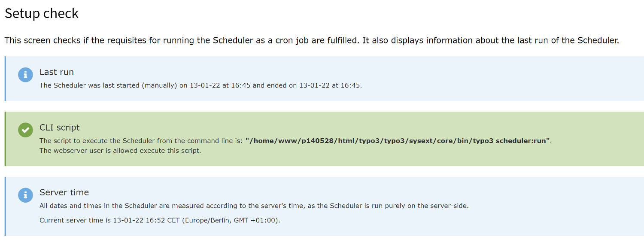Screen dimensions: 644x246
Task: Select the Last run heading
Action: (x=57, y=72)
